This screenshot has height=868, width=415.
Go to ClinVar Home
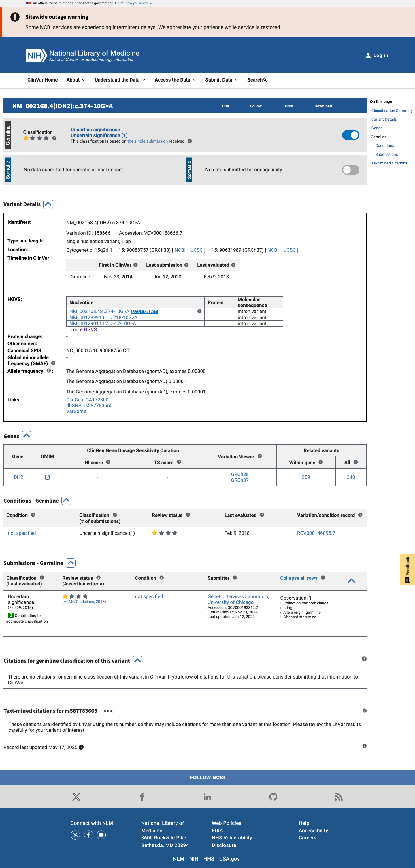(x=42, y=80)
